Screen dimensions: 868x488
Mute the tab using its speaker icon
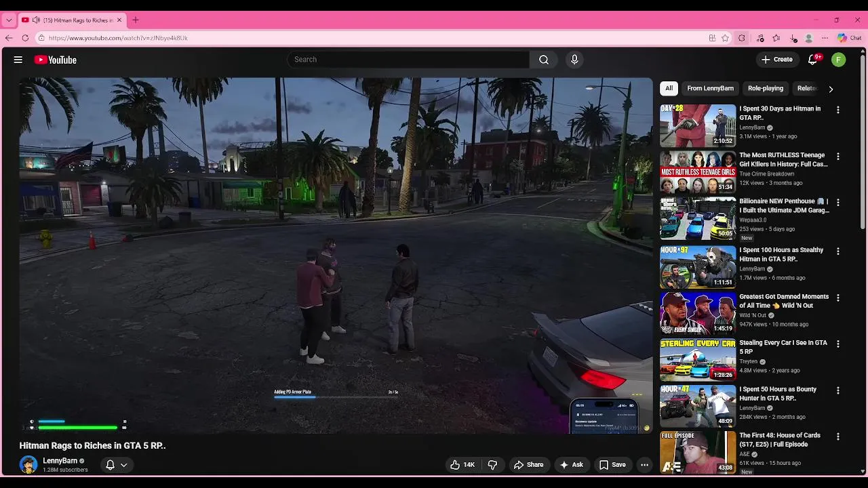tap(36, 20)
